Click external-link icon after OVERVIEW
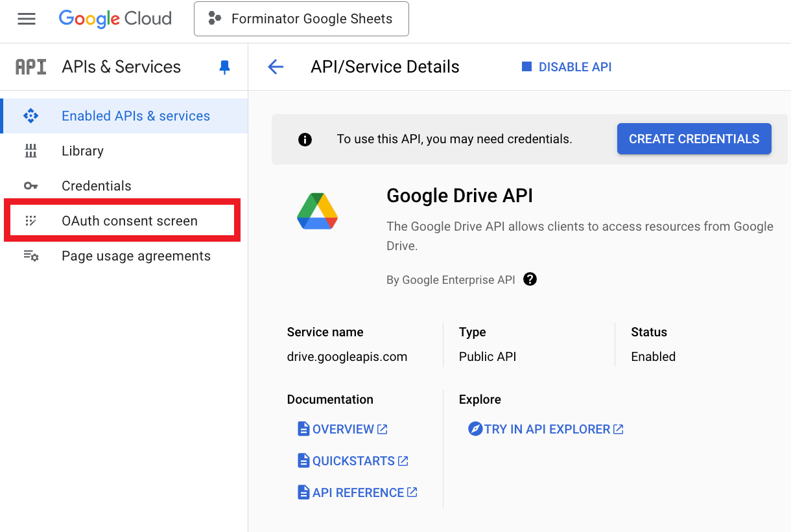Screen dimensions: 791x532 point(383,429)
